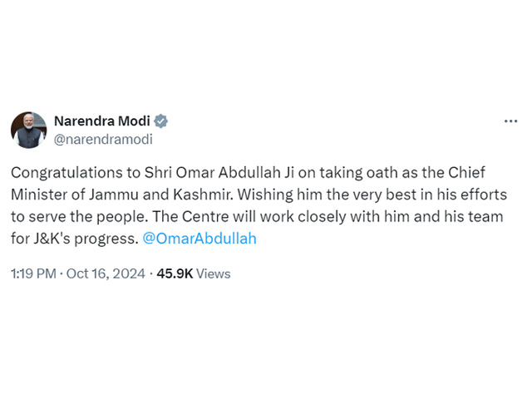Viewport: 532px width, 399px height.
Task: Click 'J&K's progress' in the last line
Action: pyautogui.click(x=86, y=239)
